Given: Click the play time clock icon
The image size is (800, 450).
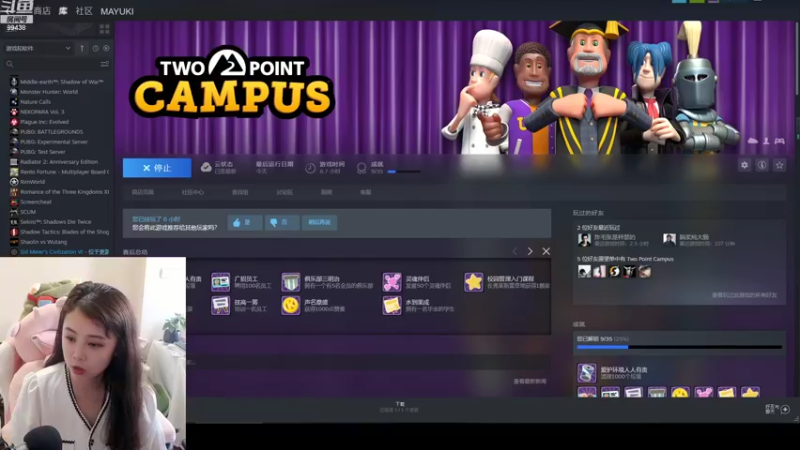Looking at the screenshot, I should [310, 168].
